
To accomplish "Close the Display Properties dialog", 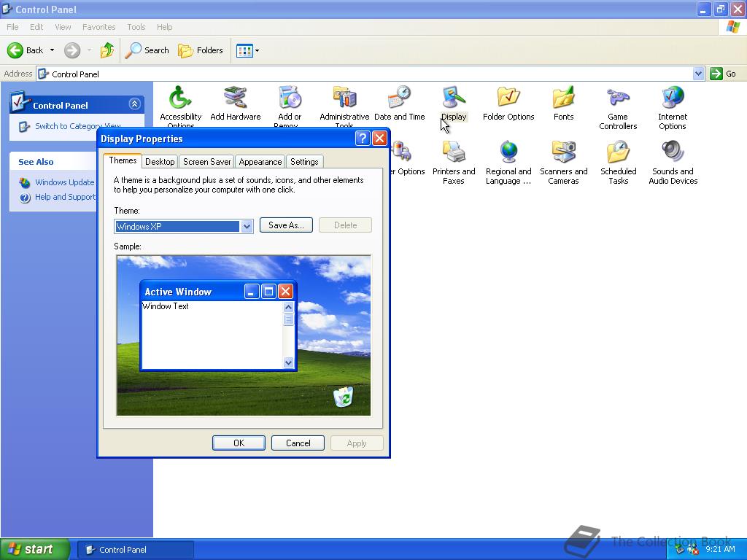I will pos(379,138).
